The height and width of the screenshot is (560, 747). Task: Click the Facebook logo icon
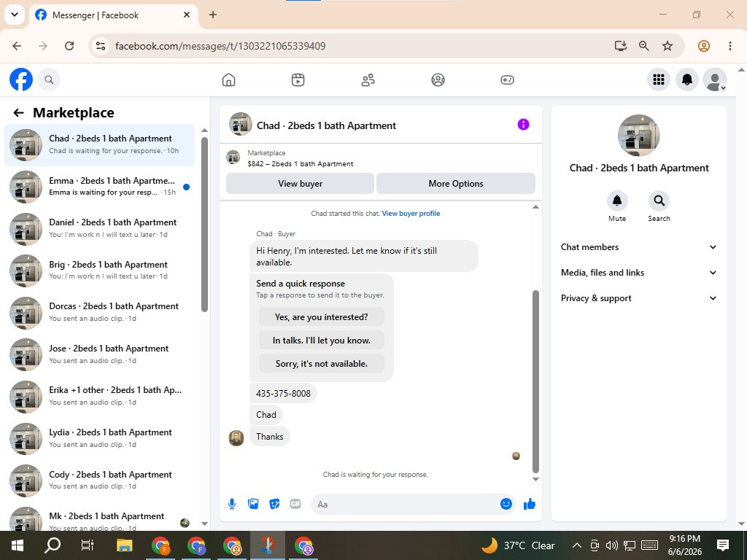[x=21, y=79]
